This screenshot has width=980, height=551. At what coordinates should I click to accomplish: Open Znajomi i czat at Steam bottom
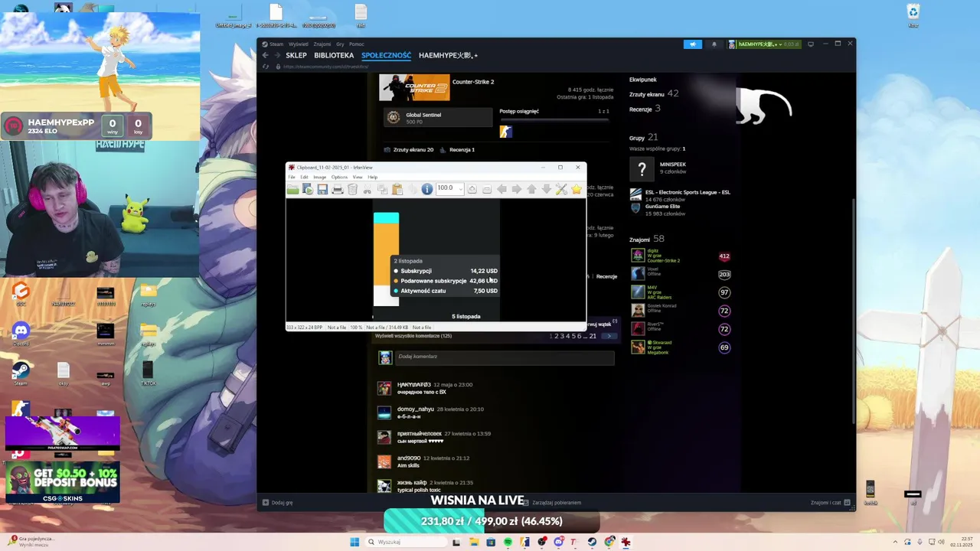831,503
